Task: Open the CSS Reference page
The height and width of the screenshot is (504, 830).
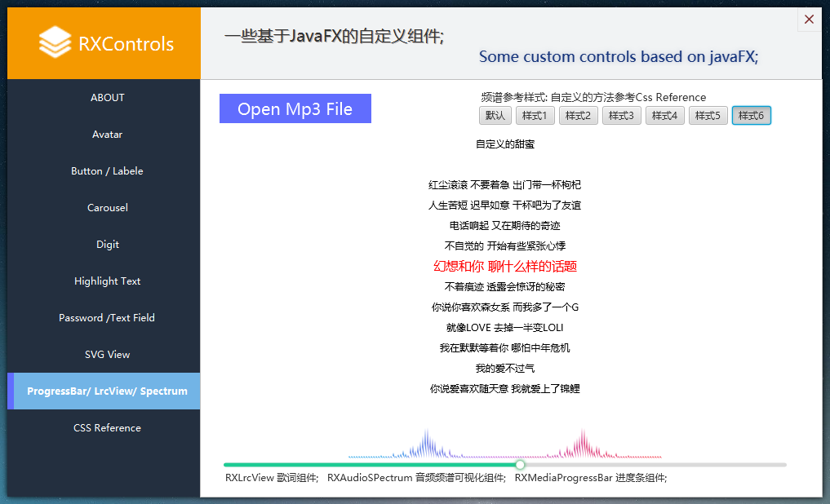Action: click(x=107, y=428)
